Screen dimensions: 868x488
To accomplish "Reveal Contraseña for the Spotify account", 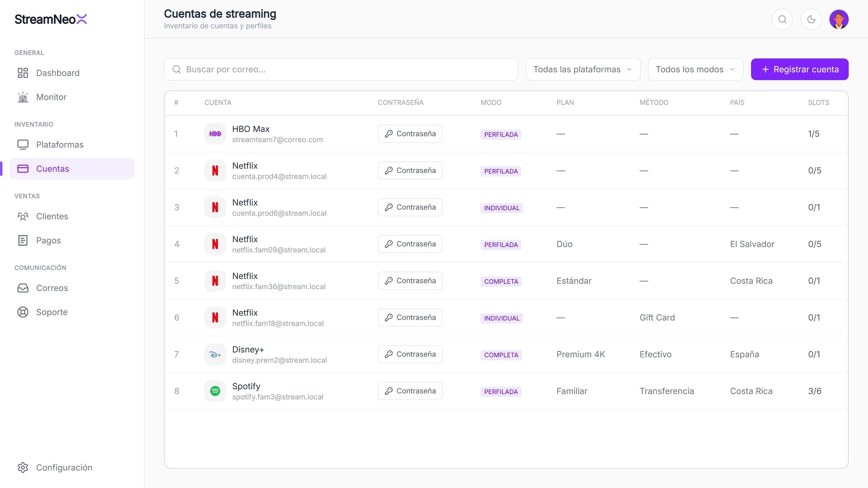I will (410, 391).
